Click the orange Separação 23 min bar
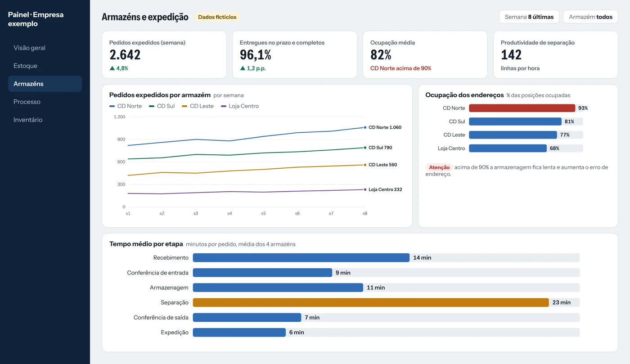 click(371, 302)
